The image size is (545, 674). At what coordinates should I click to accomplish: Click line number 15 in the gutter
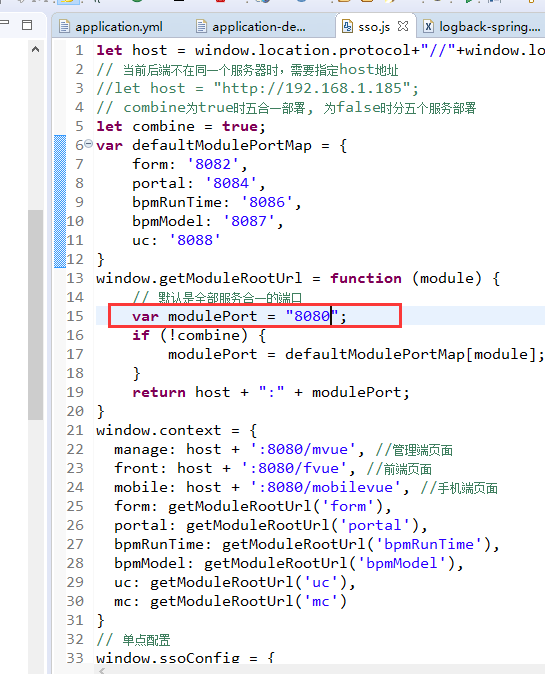click(x=75, y=316)
